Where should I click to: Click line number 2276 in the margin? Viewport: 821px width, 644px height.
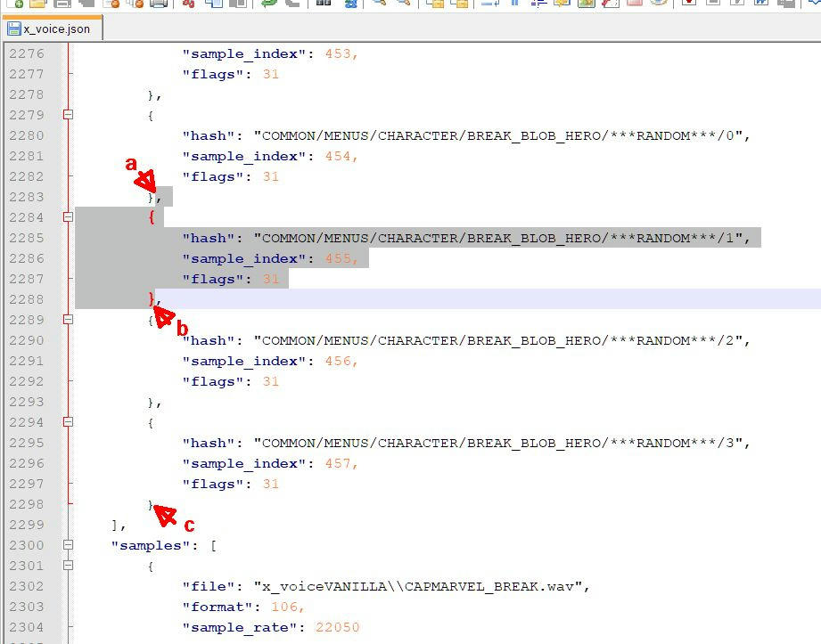point(27,53)
